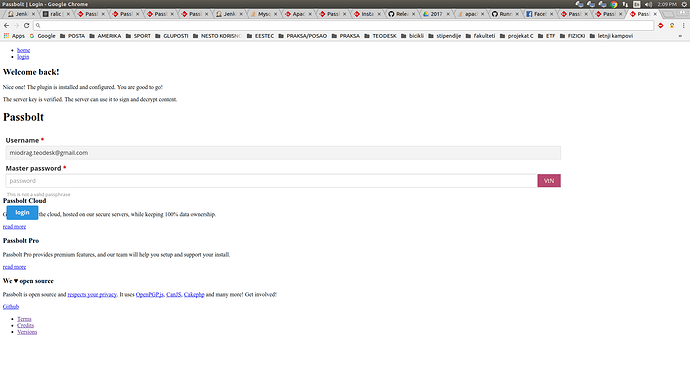Open the GLUPOSTI bookmarks folder
Viewport: 690px width, 388px height.
[172, 36]
